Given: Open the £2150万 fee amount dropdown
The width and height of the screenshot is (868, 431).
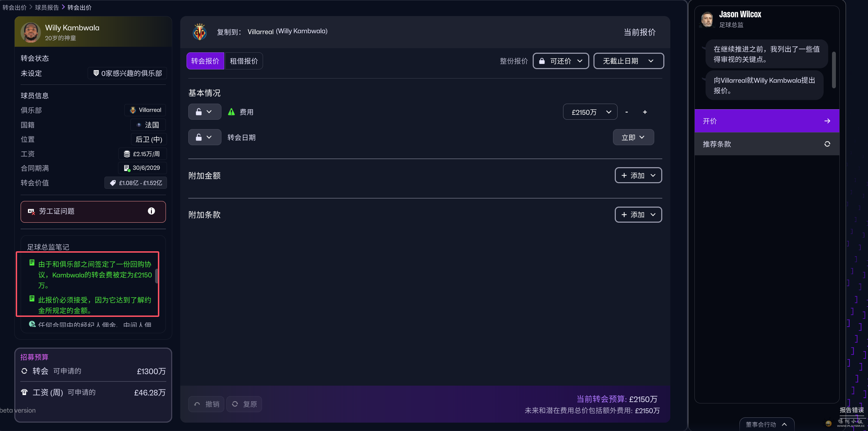Looking at the screenshot, I should (590, 112).
